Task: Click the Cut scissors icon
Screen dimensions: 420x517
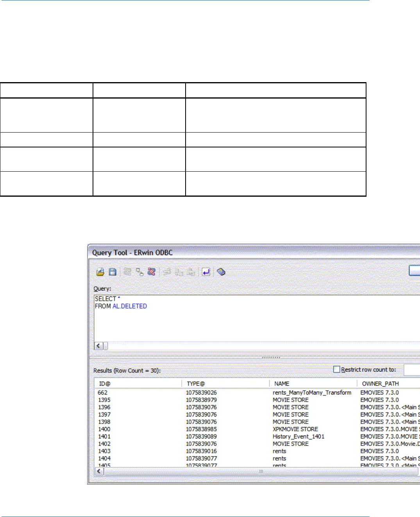Action: click(167, 272)
